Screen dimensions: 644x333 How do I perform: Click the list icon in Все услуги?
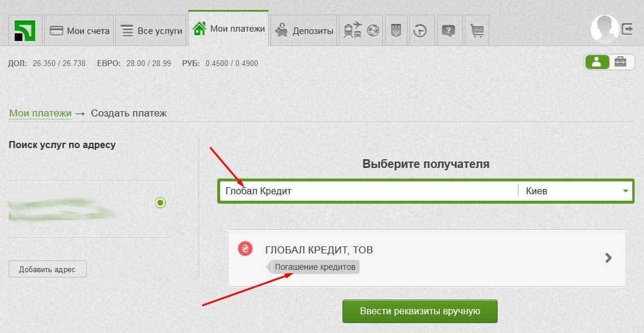(x=127, y=31)
